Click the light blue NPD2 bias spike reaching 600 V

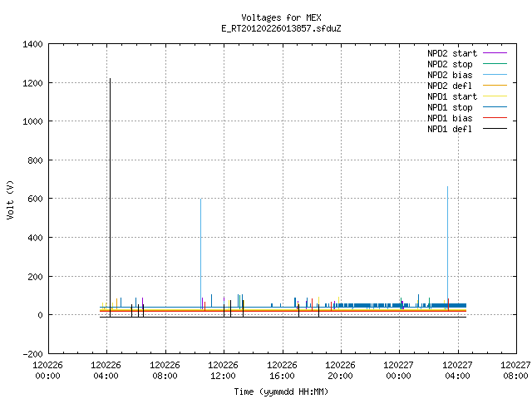click(x=201, y=254)
